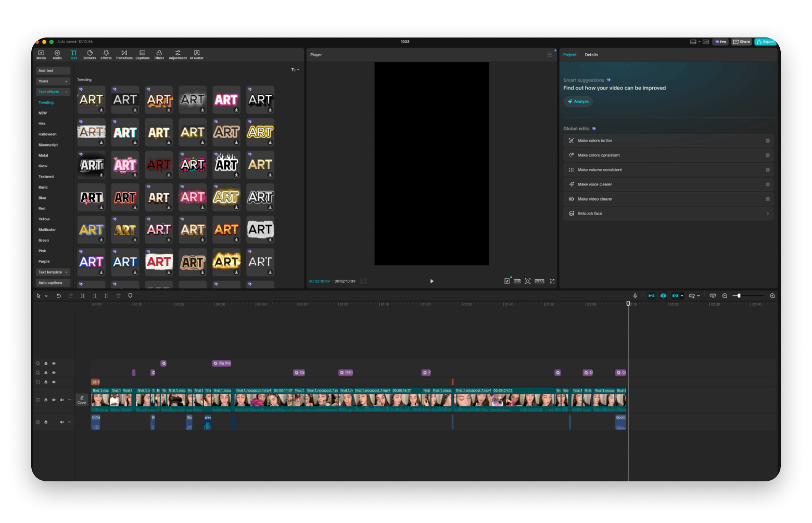Switch to the Media panel

pos(41,55)
